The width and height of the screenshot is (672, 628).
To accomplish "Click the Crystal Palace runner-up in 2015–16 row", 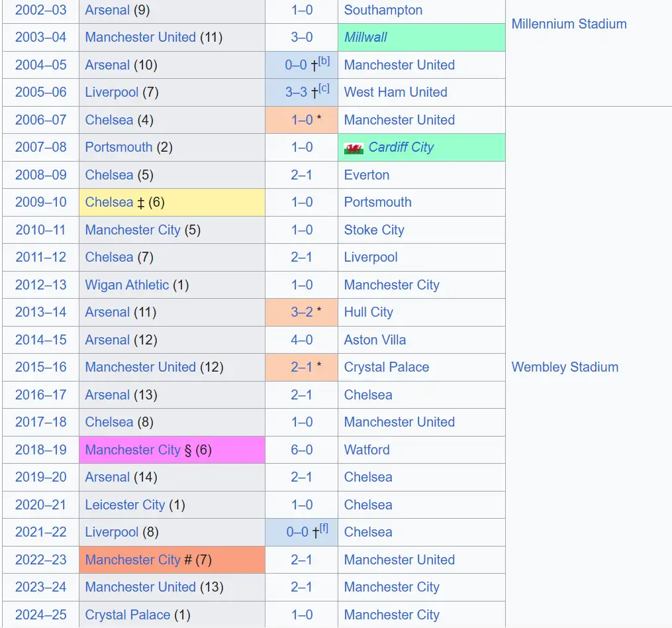I will 386,367.
